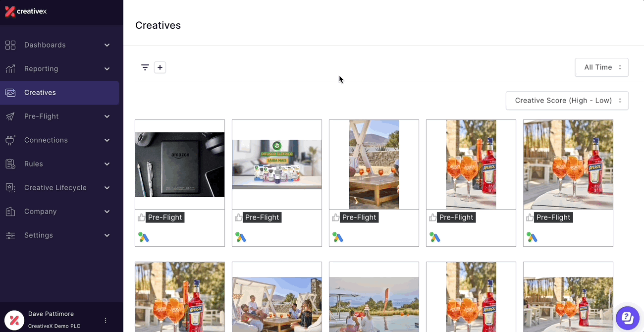
Task: Open the Amazon Kindle creative thumbnail
Action: pos(180,165)
